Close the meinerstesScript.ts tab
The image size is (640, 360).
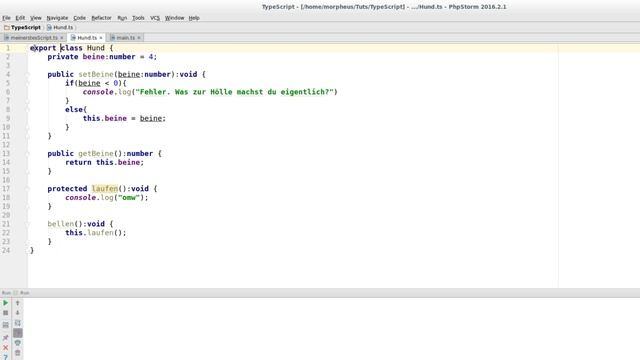pyautogui.click(x=62, y=38)
